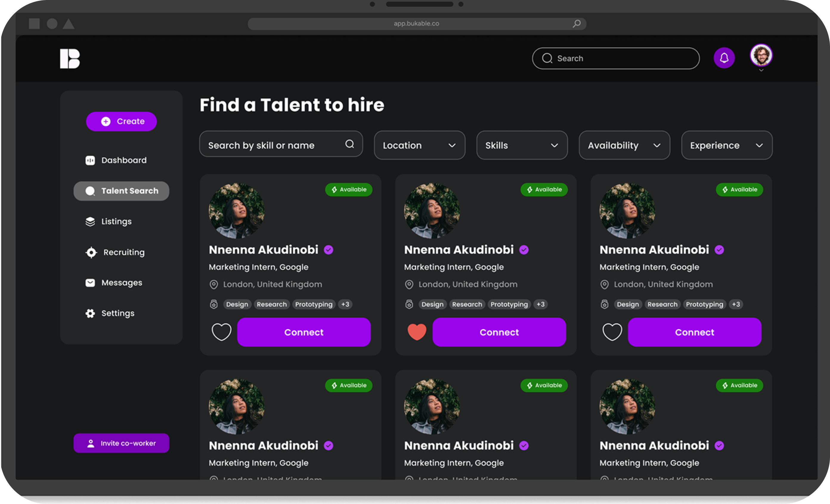This screenshot has width=830, height=504.
Task: Click the square browser window control
Action: [x=34, y=24]
